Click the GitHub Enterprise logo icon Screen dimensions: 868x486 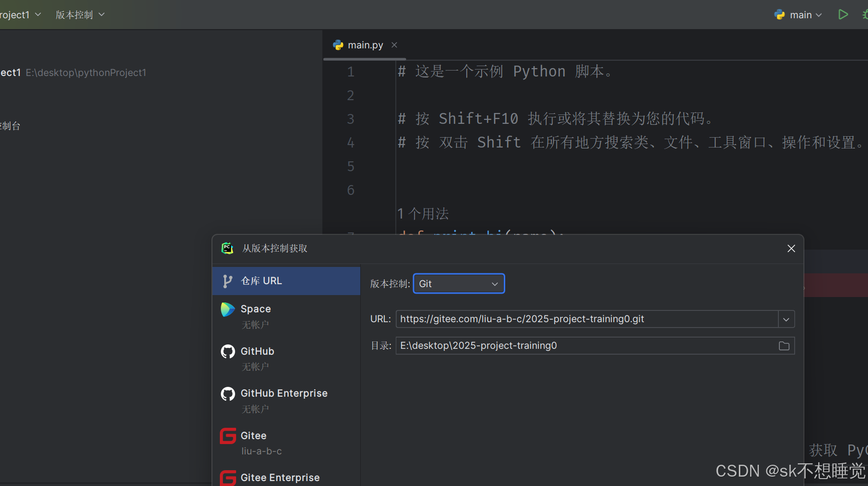pyautogui.click(x=228, y=394)
